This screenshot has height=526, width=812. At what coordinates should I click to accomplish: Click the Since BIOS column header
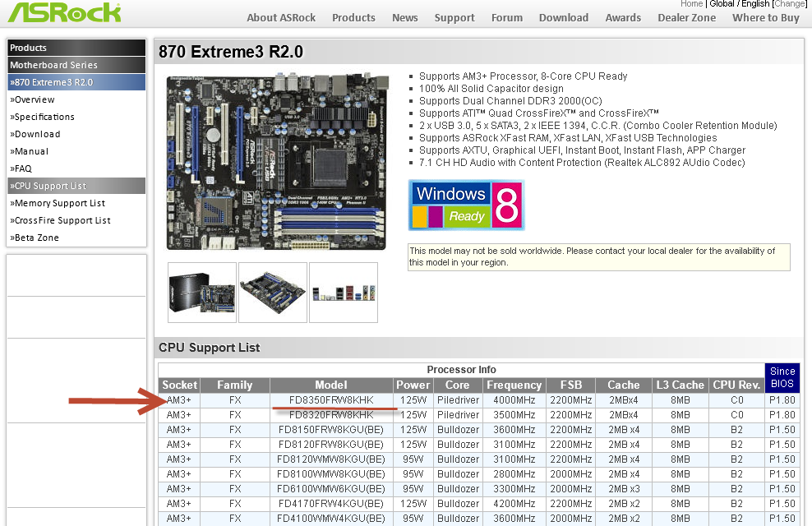782,377
